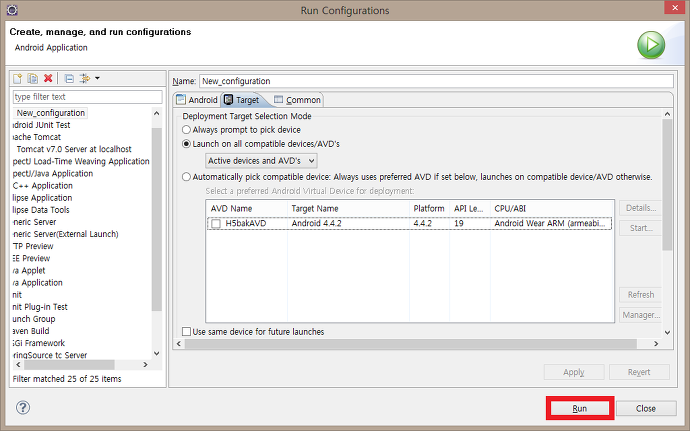Select AspectJ Load-Time Weaving Application item

click(x=81, y=162)
